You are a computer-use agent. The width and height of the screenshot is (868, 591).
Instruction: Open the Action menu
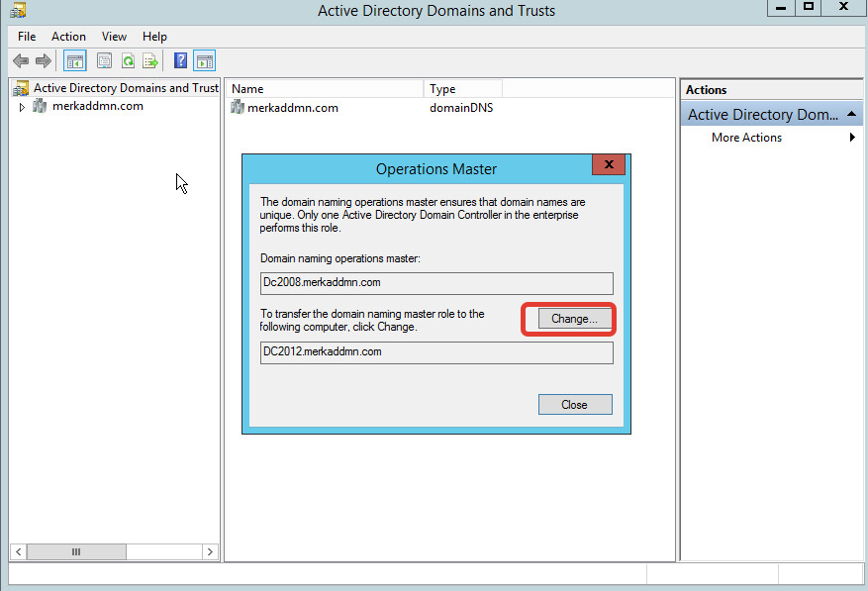click(x=68, y=37)
